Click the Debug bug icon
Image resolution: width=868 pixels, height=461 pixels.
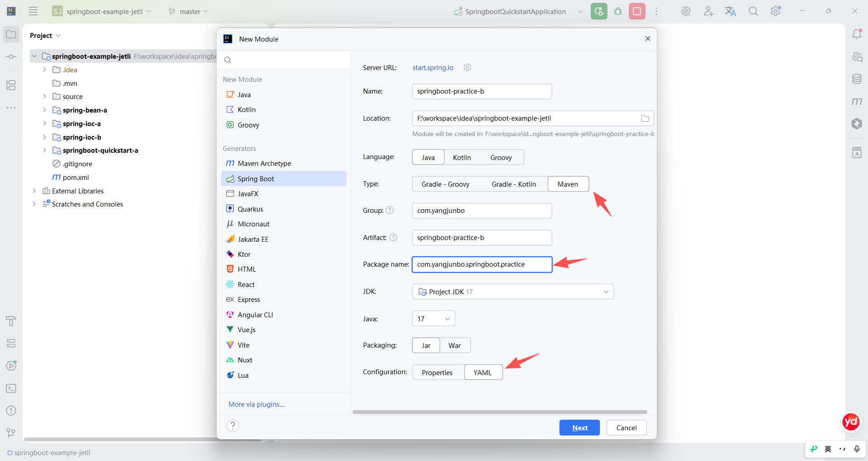click(x=618, y=11)
